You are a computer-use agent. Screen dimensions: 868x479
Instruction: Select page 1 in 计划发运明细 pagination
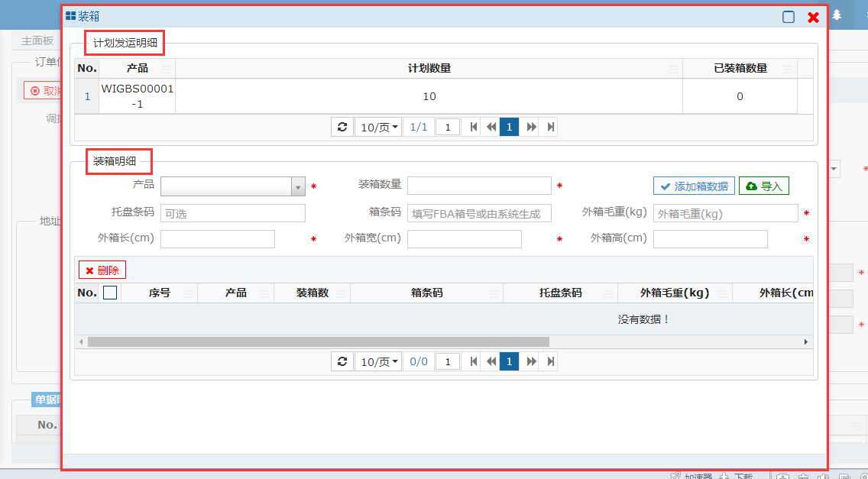click(x=510, y=128)
